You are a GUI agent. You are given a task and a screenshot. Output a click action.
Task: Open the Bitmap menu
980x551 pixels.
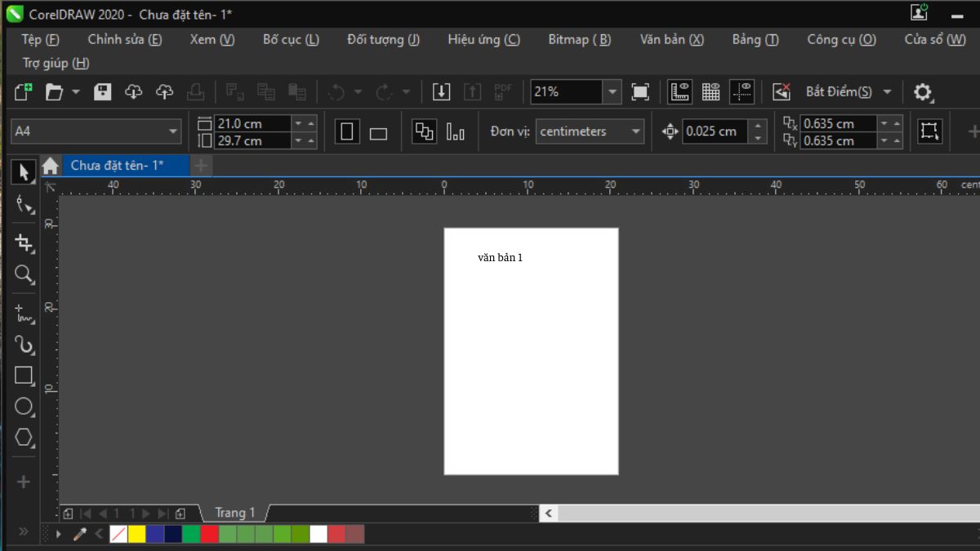click(579, 39)
